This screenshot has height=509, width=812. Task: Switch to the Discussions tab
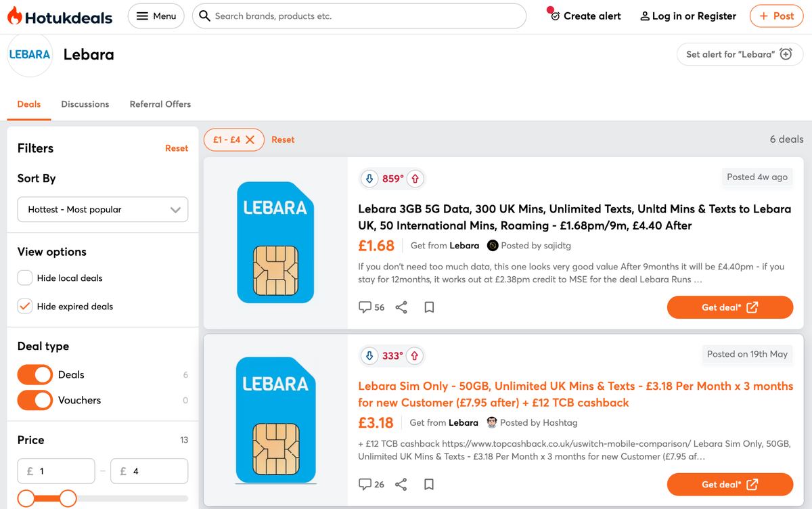click(x=85, y=104)
